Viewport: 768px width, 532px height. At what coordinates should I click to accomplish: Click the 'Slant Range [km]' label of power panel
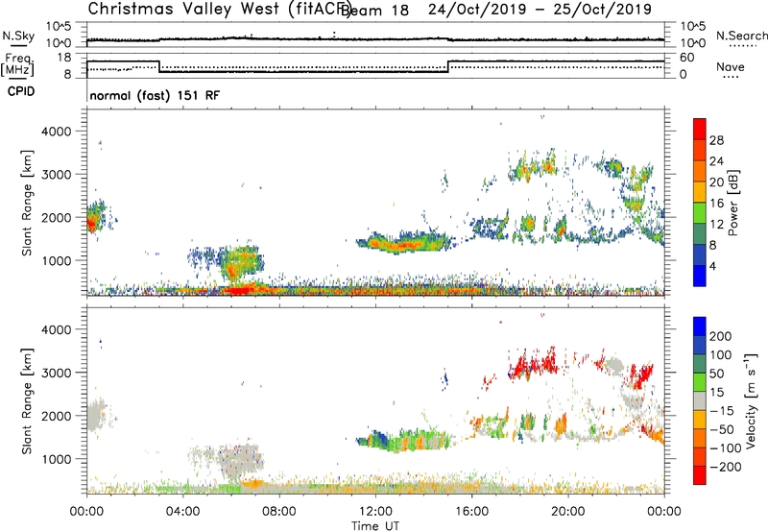(27, 203)
